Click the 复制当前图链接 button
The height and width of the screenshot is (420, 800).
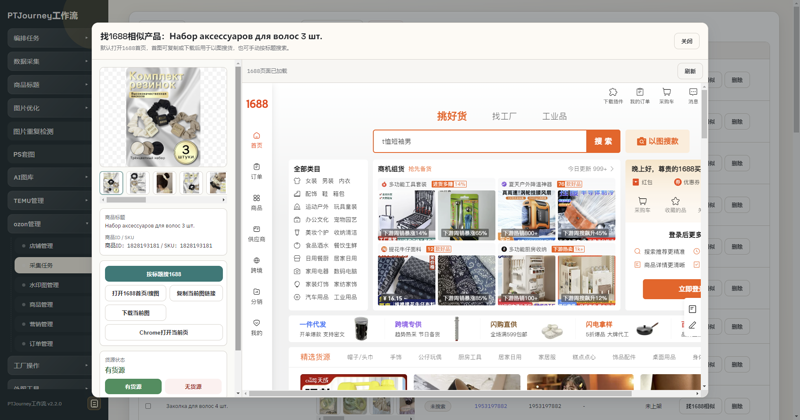[x=196, y=293]
